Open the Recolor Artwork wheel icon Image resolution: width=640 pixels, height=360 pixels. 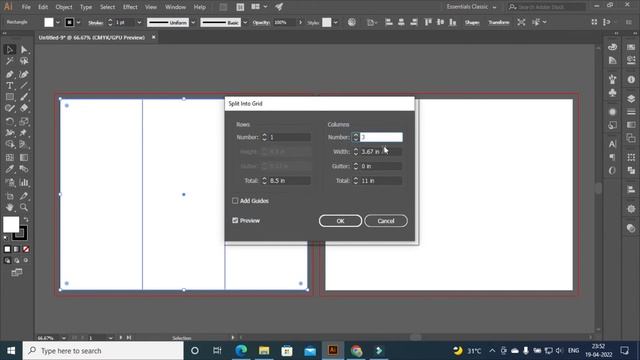pos(351,22)
